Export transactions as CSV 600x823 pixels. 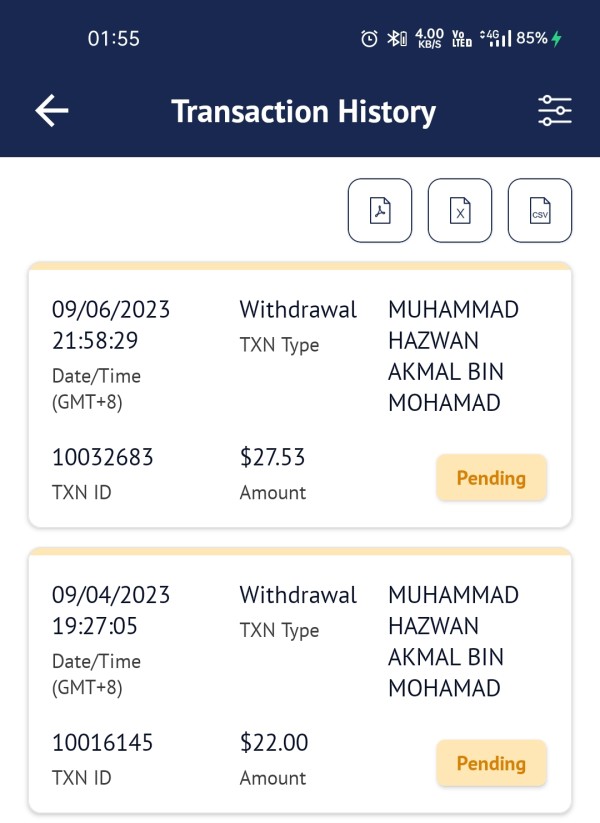tap(540, 210)
